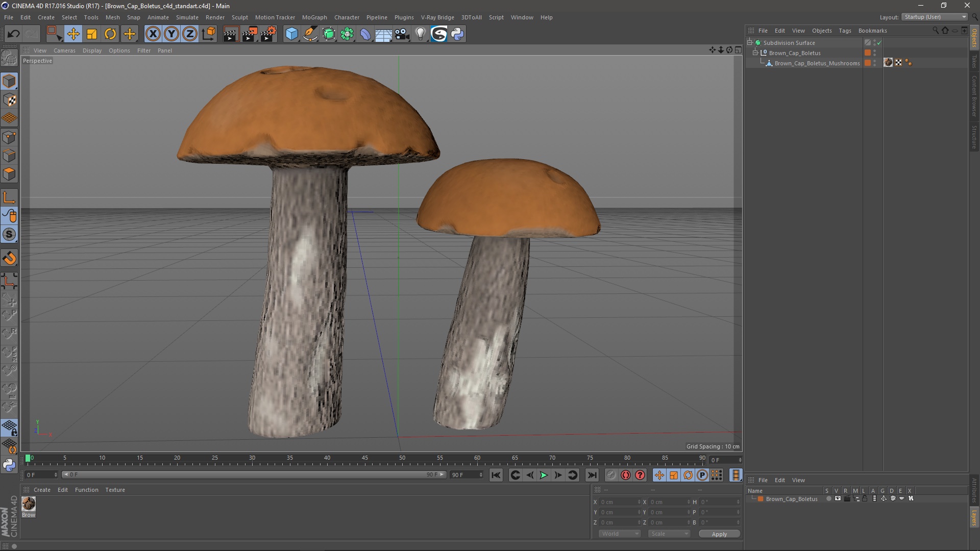Open the viewport Cameras menu
Viewport: 980px width, 551px height.
coord(64,51)
